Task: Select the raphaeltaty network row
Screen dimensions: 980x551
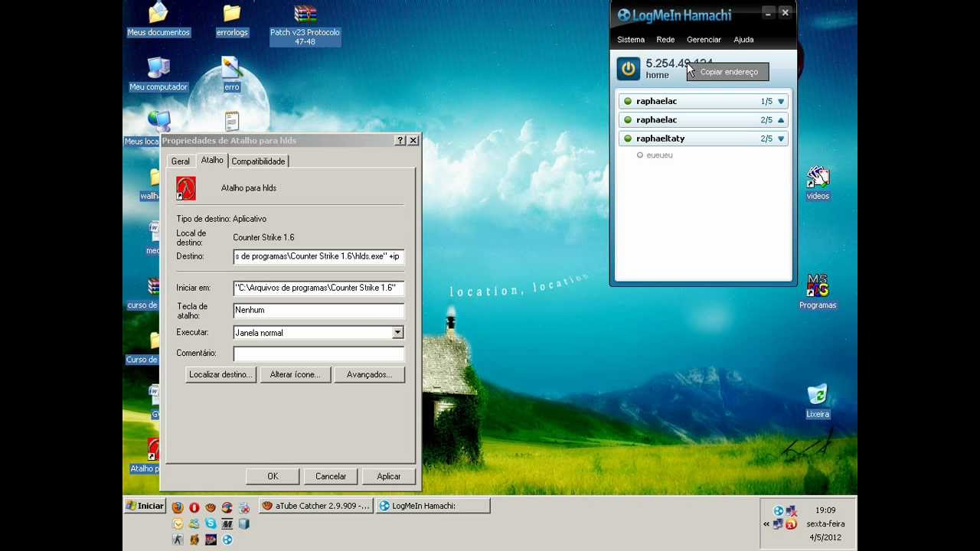Action: point(704,139)
